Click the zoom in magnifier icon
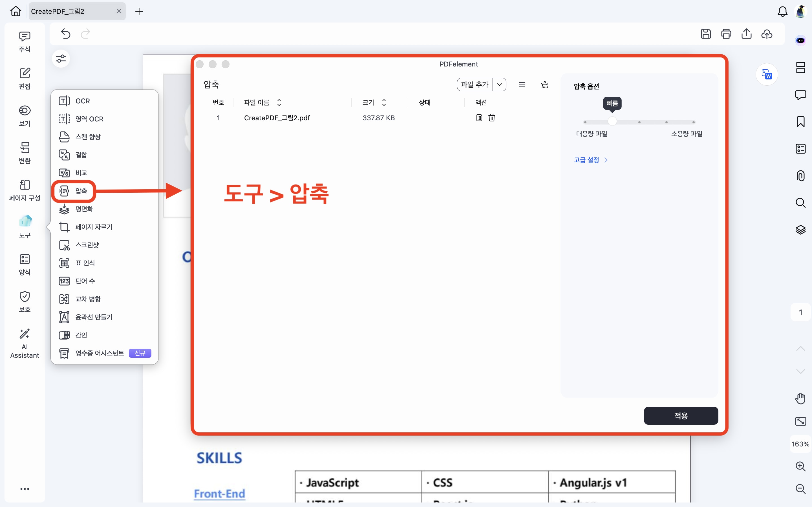This screenshot has height=507, width=812. (801, 466)
